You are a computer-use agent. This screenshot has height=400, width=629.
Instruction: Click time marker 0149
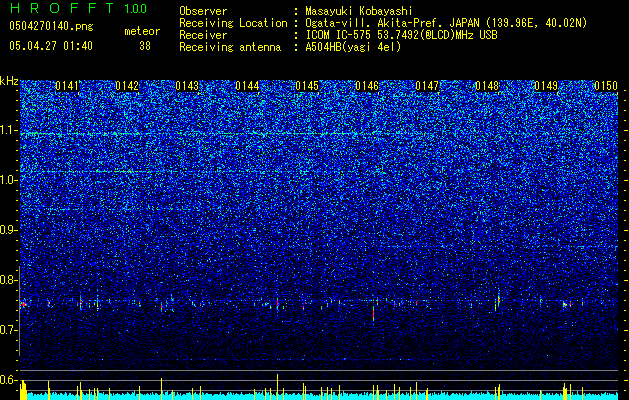point(546,86)
